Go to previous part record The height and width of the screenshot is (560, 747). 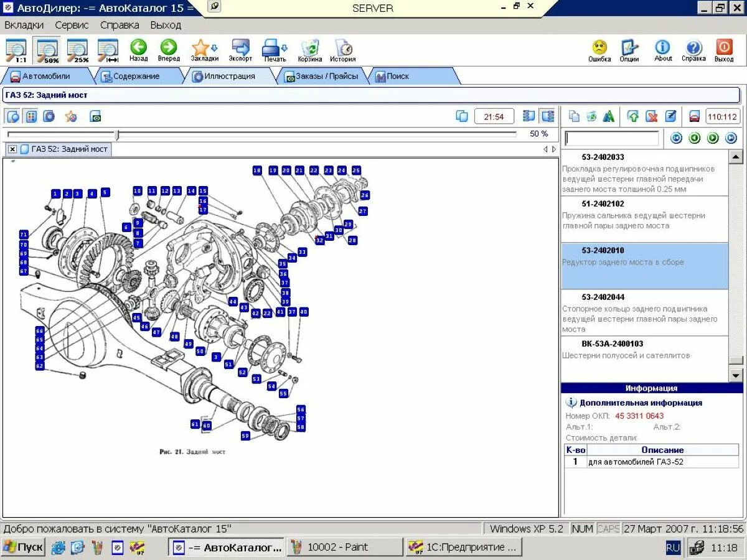coord(695,138)
